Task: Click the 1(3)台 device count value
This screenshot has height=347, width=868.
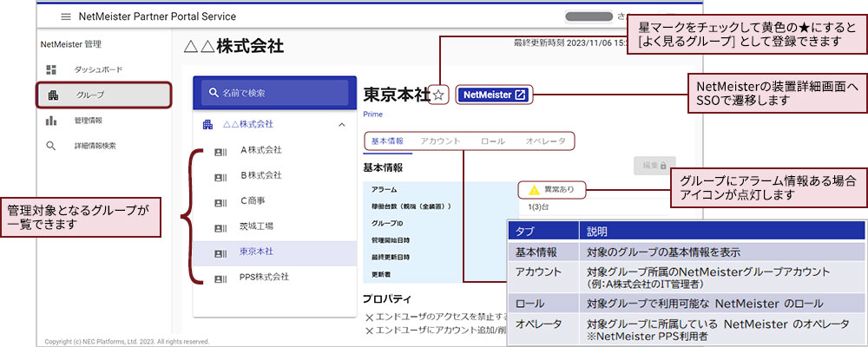Action: [537, 207]
